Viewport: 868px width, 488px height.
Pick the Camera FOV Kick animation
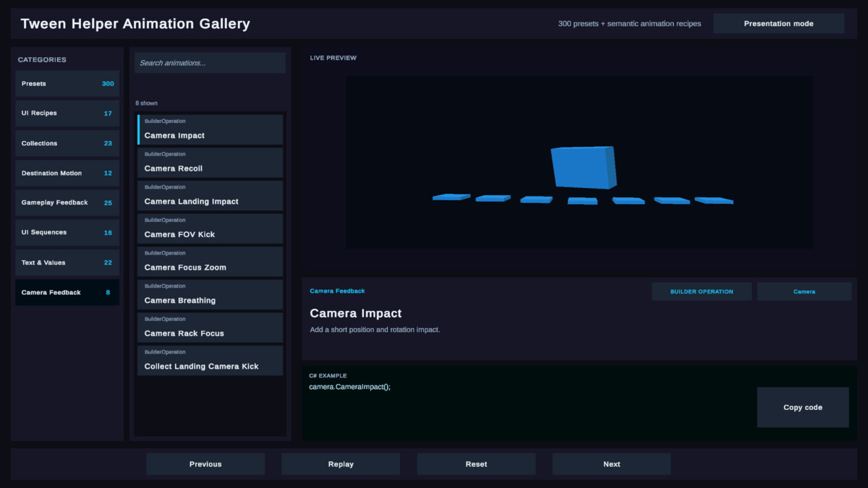210,228
